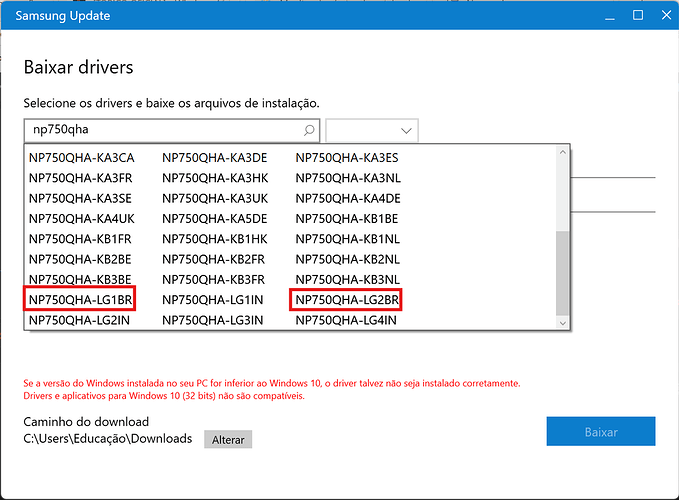Image resolution: width=679 pixels, height=500 pixels.
Task: Open the empty dropdown beside search box
Action: click(x=372, y=130)
